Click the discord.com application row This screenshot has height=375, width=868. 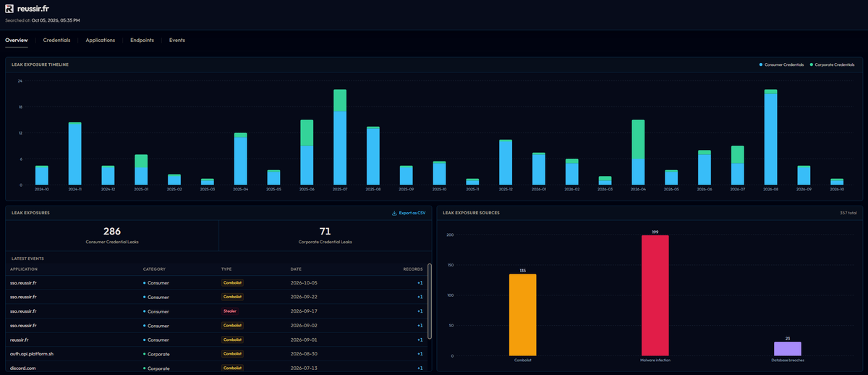coord(217,368)
